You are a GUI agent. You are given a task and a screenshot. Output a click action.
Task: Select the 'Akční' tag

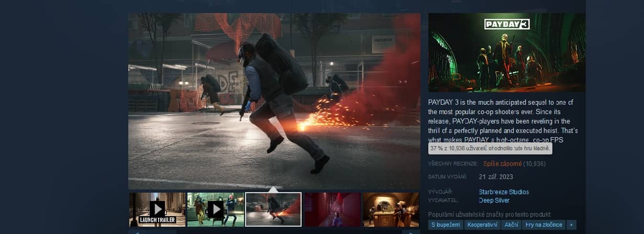coord(510,225)
